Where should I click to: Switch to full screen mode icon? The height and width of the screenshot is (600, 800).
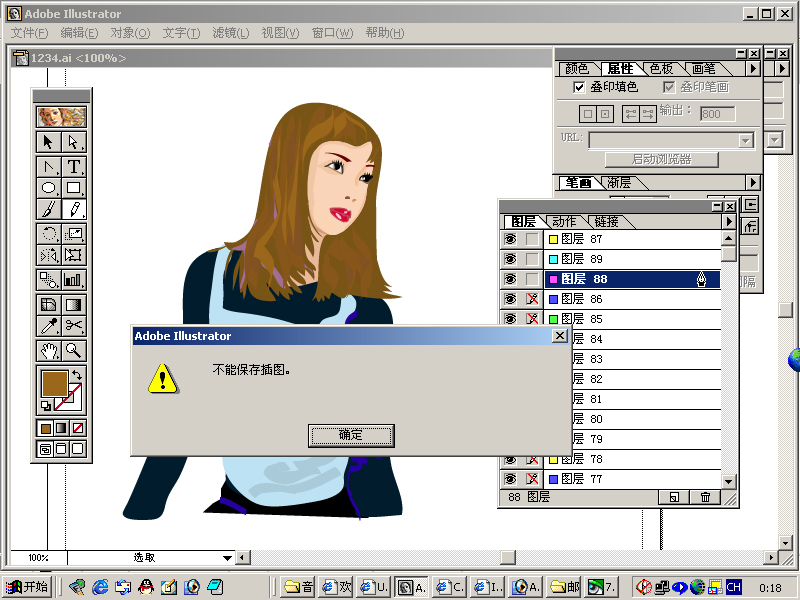78,449
